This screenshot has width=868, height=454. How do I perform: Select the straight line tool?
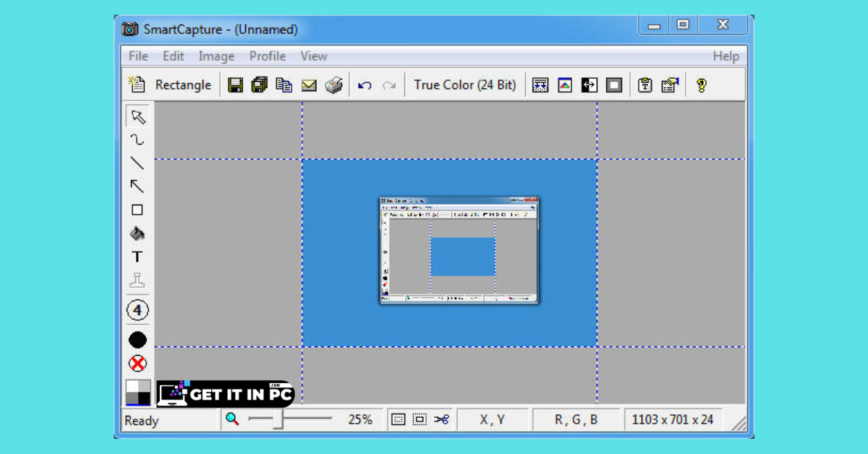tap(137, 163)
